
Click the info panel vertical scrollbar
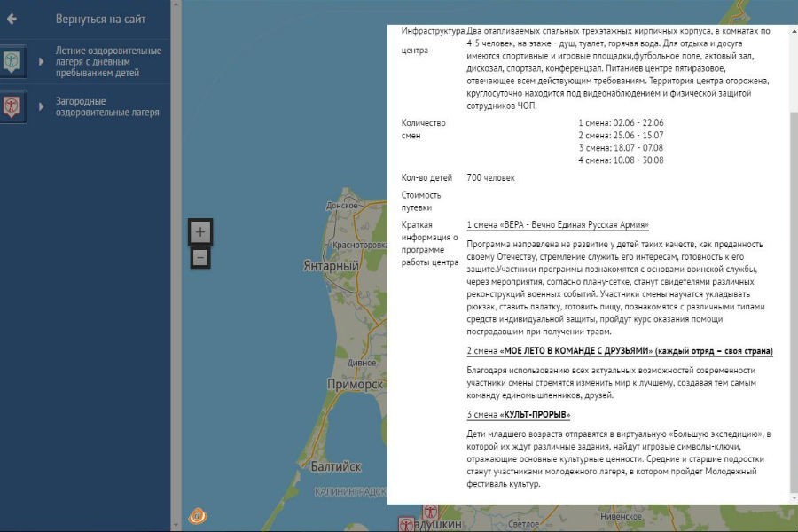tap(794, 266)
